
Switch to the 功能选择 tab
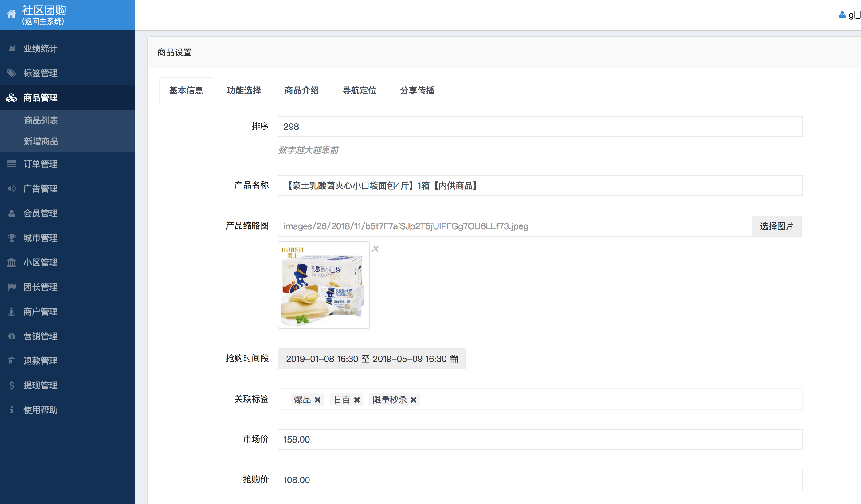click(x=244, y=90)
